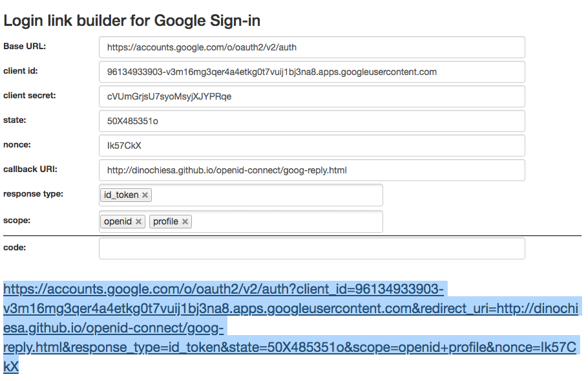Click into the state field

(x=311, y=121)
